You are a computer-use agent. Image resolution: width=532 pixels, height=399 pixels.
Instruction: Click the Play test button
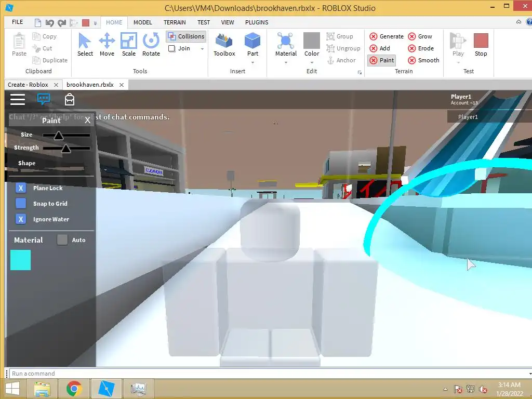pyautogui.click(x=458, y=45)
